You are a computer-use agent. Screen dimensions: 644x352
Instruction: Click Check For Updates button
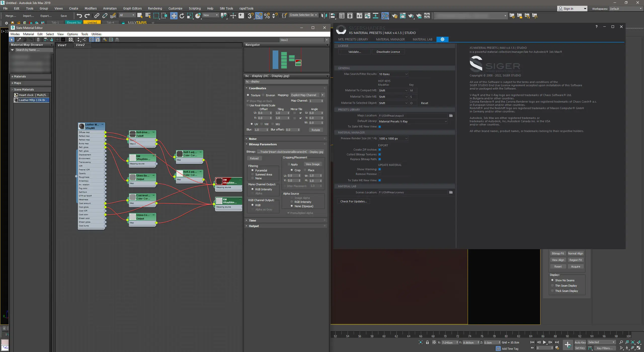pyautogui.click(x=353, y=201)
